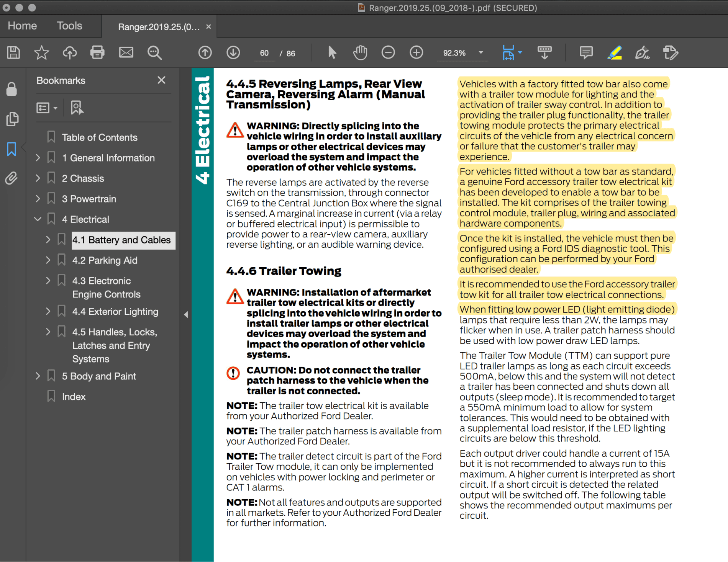Add a sticky note comment
This screenshot has height=562, width=728.
(586, 52)
